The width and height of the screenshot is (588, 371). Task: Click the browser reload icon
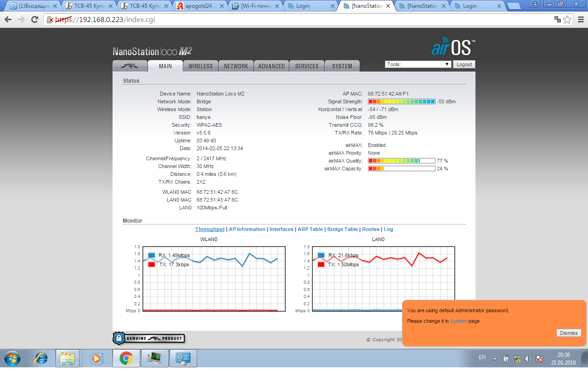click(x=34, y=19)
